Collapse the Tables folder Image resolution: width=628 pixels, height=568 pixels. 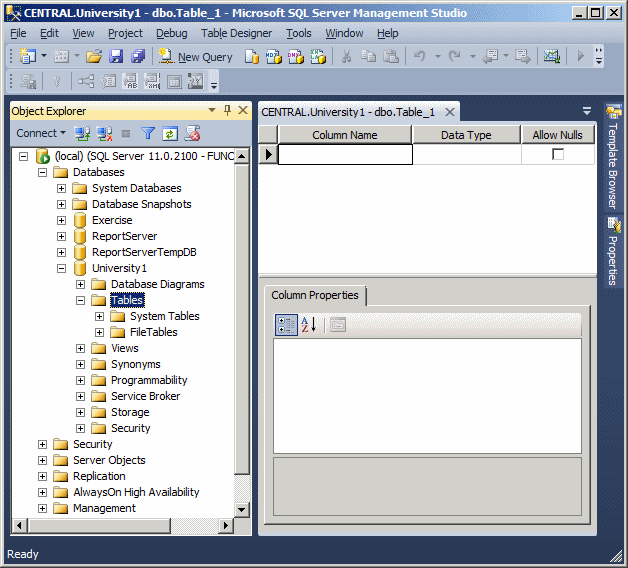(x=81, y=300)
